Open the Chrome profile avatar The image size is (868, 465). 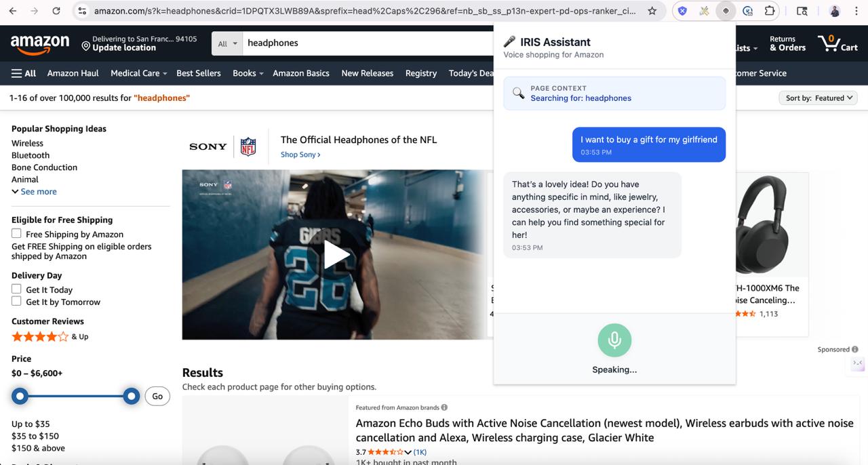835,11
